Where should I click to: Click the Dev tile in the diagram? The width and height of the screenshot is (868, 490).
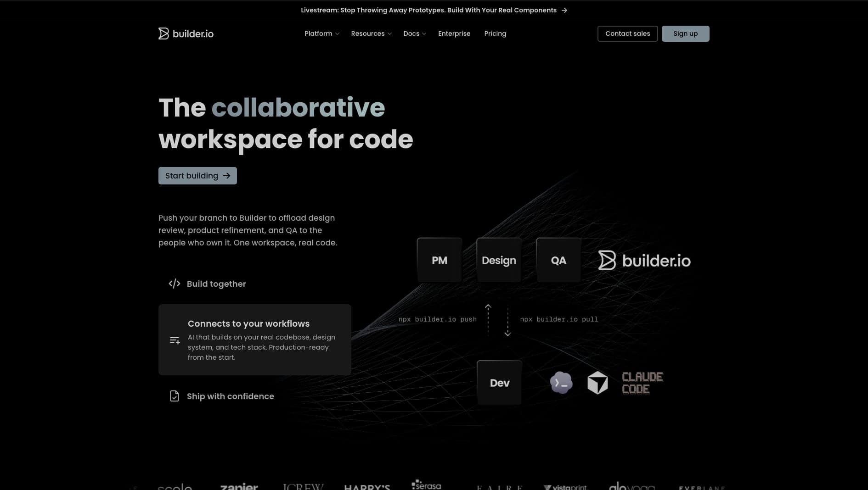499,383
